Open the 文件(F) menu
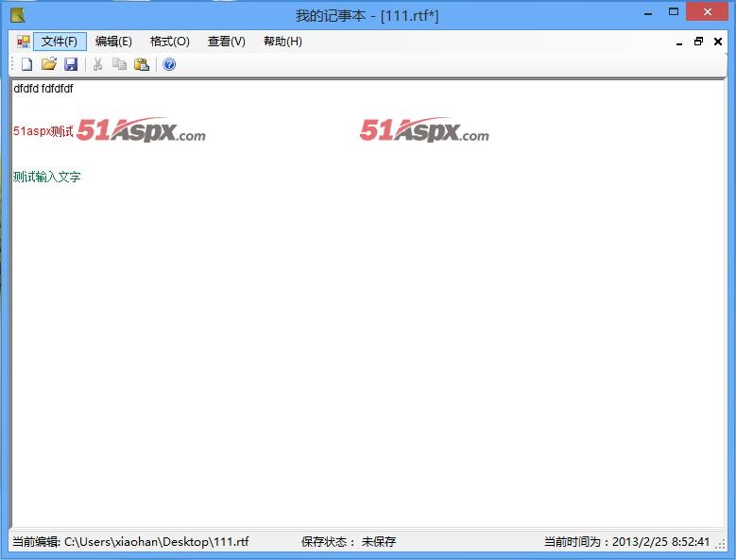 click(x=60, y=42)
